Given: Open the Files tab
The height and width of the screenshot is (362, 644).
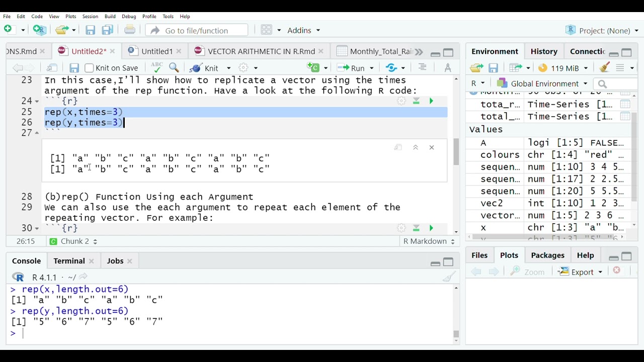Looking at the screenshot, I should pyautogui.click(x=479, y=255).
